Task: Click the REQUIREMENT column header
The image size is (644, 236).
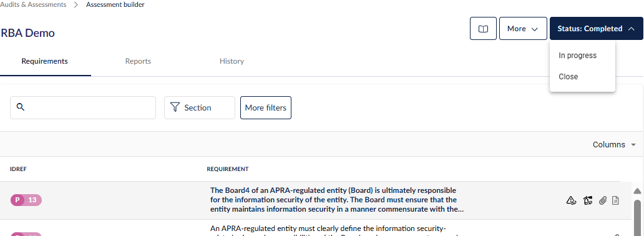Action: [228, 169]
